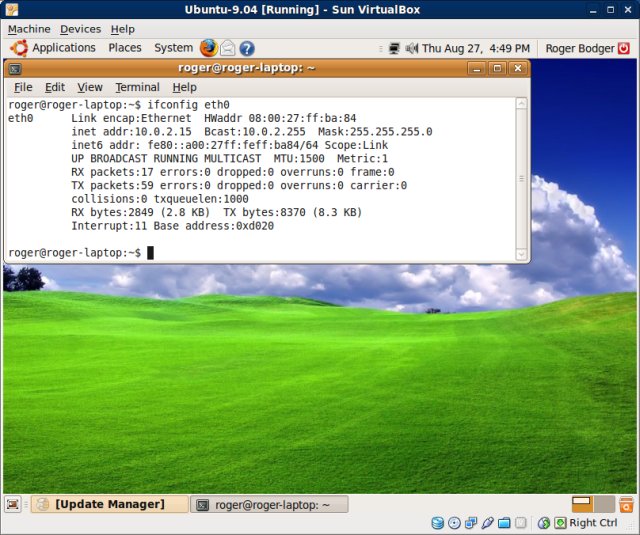Click the network monitor tray icon
This screenshot has width=640, height=535.
[394, 49]
